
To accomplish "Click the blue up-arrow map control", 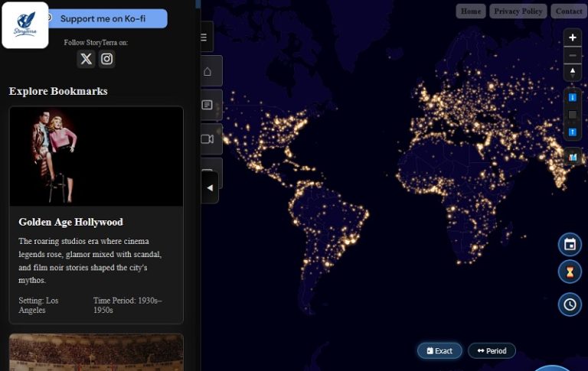I will pyautogui.click(x=572, y=132).
